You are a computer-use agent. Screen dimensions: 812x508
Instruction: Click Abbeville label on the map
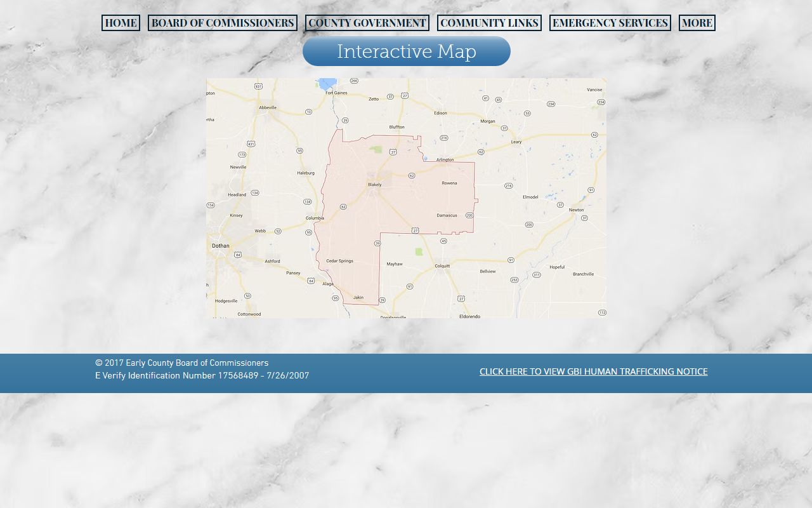[x=268, y=107]
